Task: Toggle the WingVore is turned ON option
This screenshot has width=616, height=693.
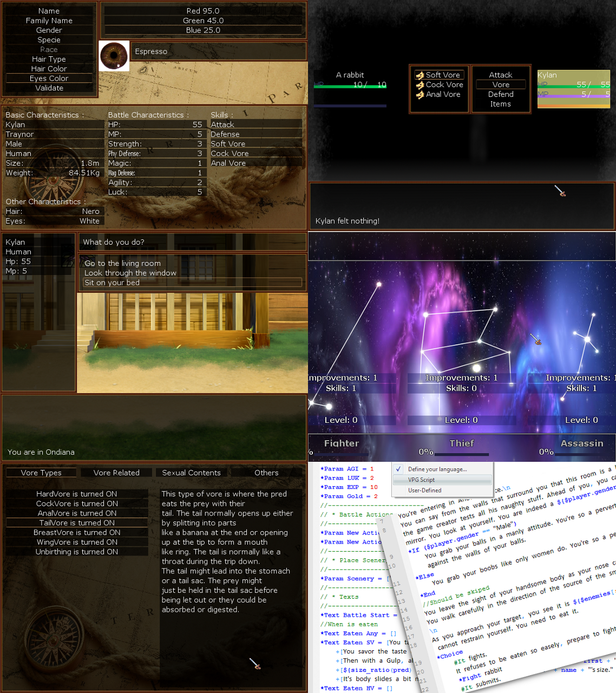Action: pyautogui.click(x=77, y=542)
